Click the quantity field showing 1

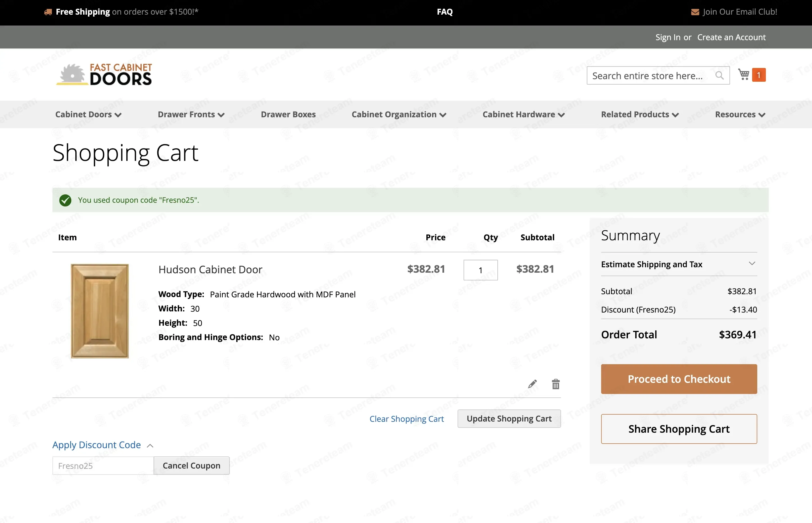click(480, 270)
